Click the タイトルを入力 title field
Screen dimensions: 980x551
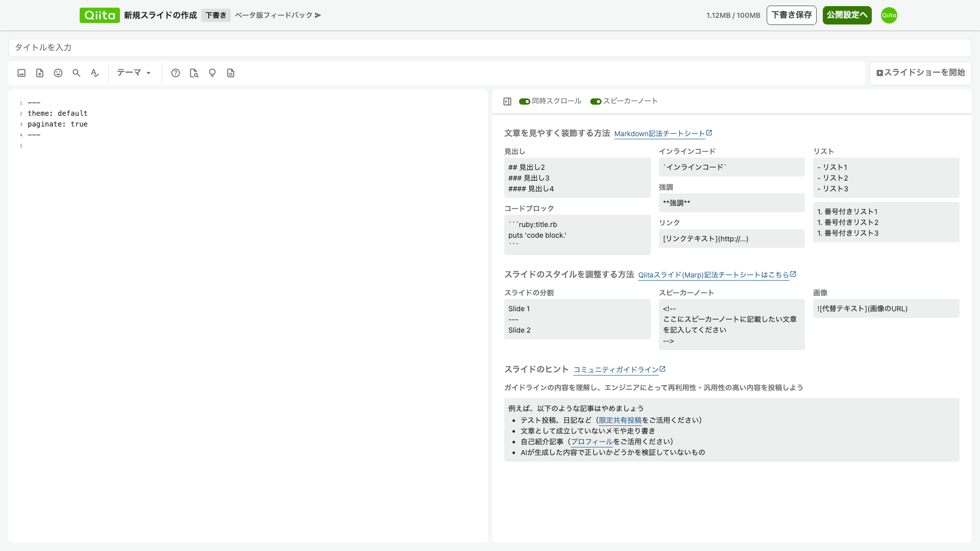point(489,48)
